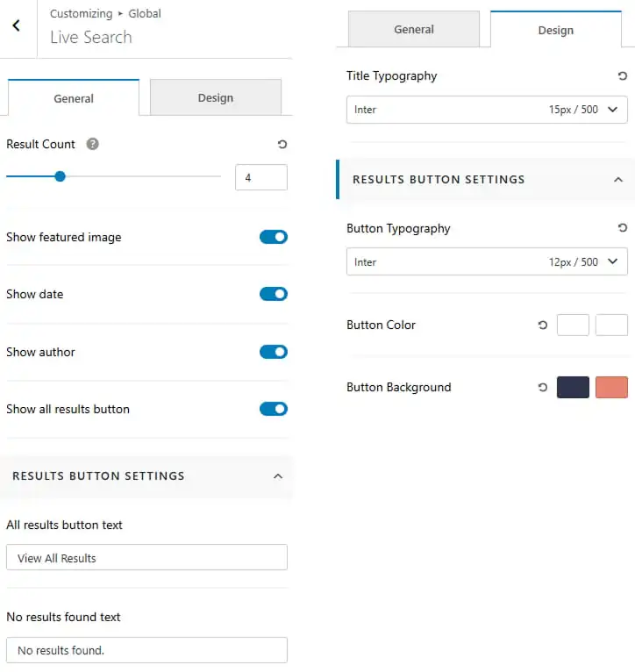
Task: Reset the Title Typography setting
Action: click(x=622, y=75)
